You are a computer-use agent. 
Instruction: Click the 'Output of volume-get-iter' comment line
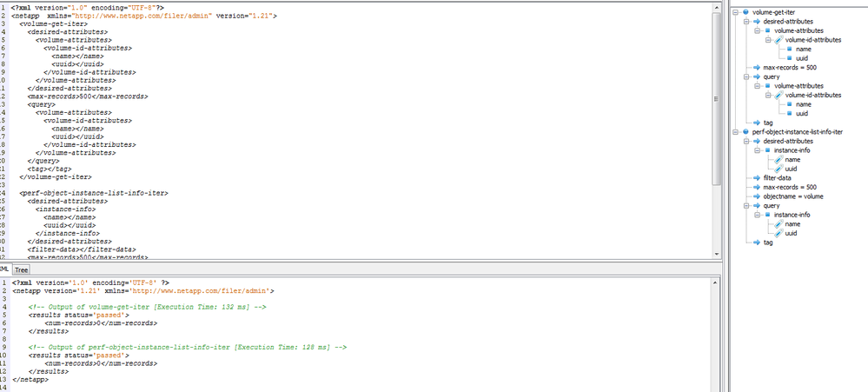(148, 307)
